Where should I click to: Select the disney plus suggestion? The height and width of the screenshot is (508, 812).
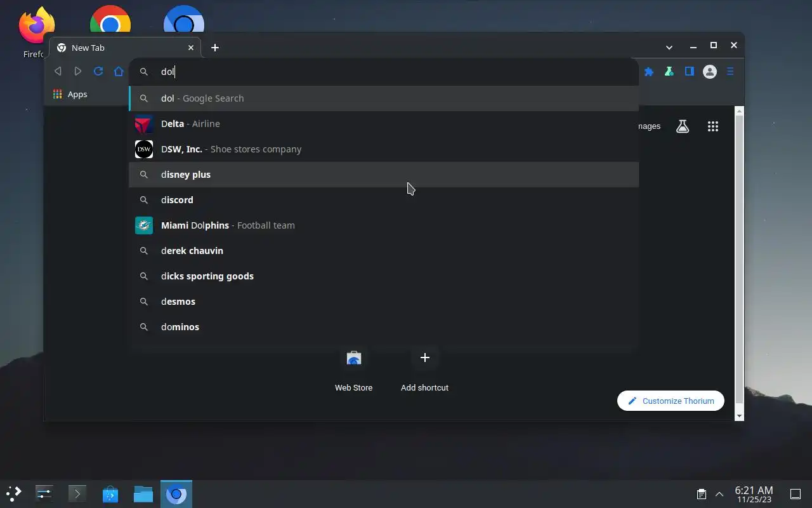coord(384,175)
